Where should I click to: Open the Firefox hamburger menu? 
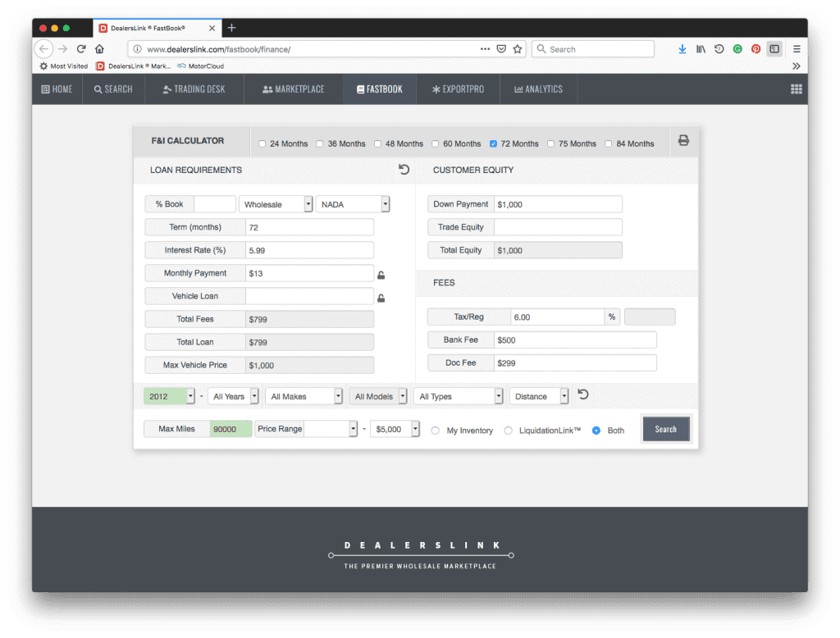(x=797, y=48)
